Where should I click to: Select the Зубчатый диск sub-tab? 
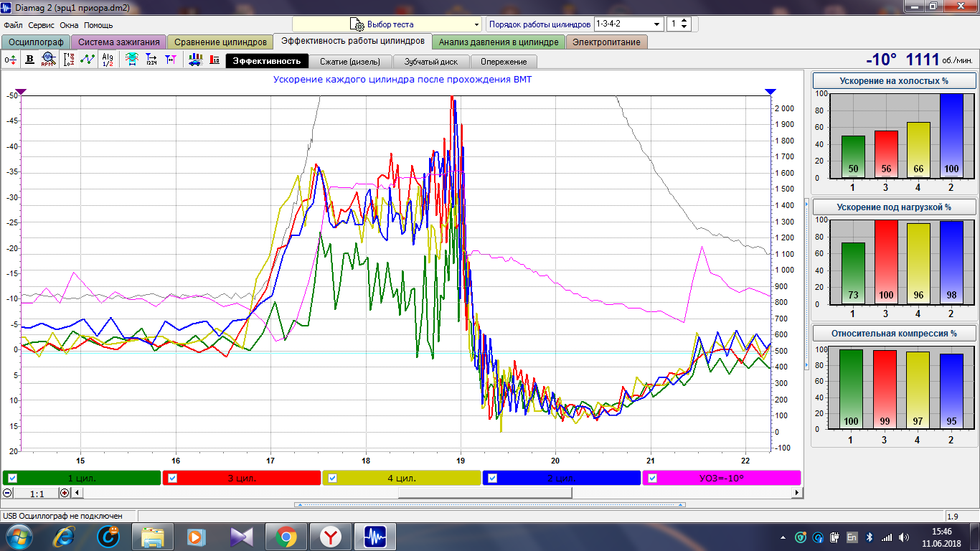click(431, 61)
